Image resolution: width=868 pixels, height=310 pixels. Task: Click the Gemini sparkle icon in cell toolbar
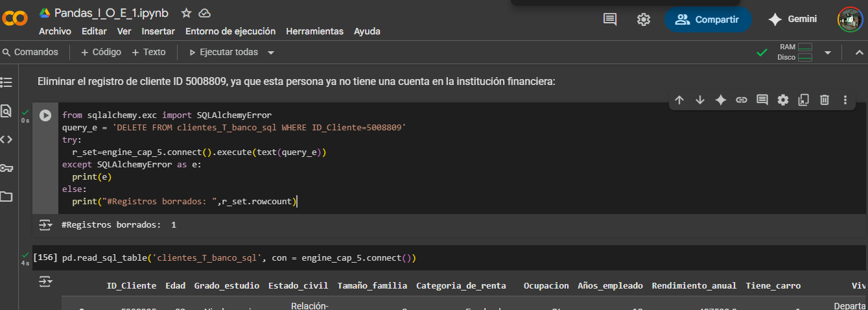720,100
